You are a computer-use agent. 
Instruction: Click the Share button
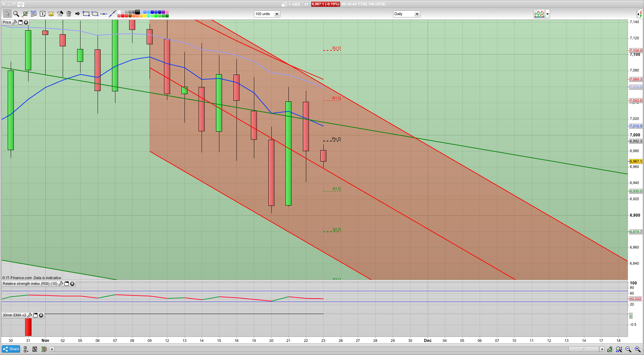(x=11, y=349)
